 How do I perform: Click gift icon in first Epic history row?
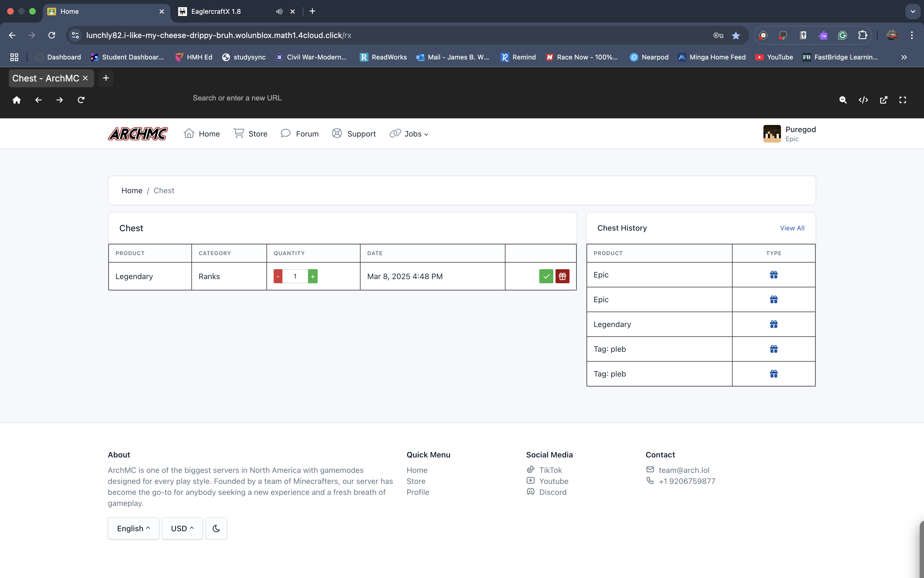tap(774, 274)
